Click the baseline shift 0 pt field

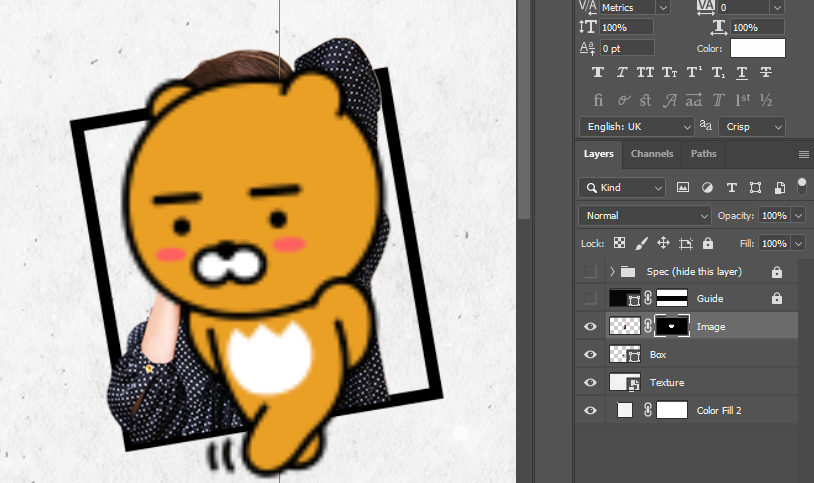point(628,48)
